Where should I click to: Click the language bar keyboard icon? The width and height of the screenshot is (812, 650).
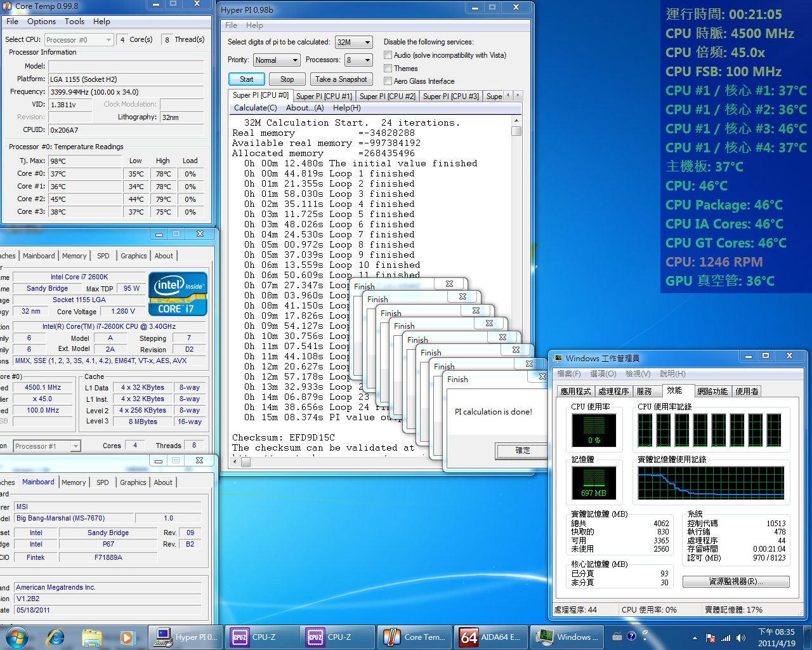[617, 636]
